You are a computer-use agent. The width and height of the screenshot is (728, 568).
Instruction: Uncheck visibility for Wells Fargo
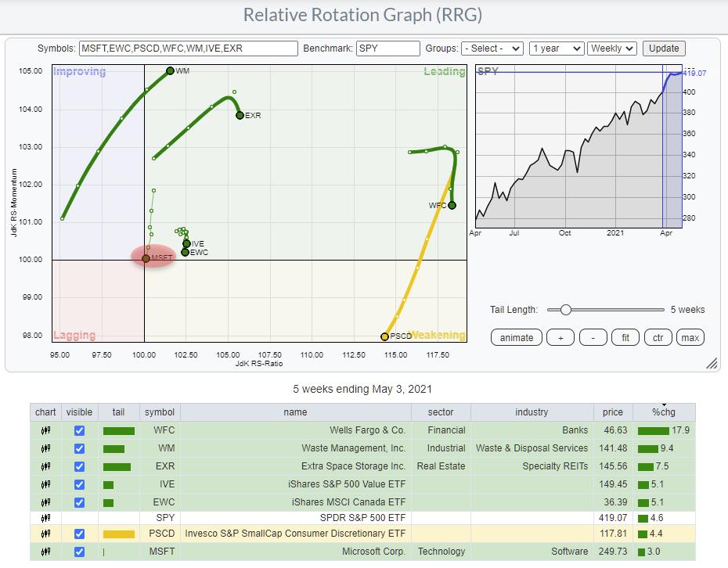pos(79,430)
